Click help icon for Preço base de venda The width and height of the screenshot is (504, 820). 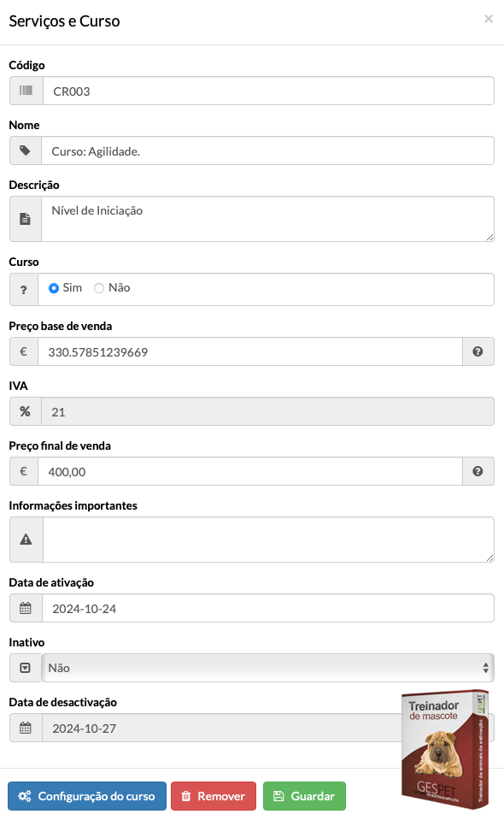click(x=478, y=351)
